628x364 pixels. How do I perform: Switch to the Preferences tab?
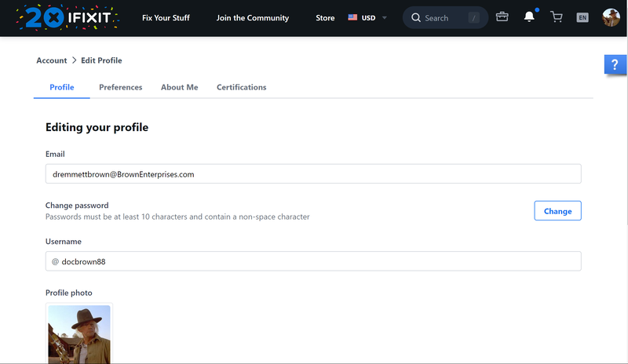point(120,87)
